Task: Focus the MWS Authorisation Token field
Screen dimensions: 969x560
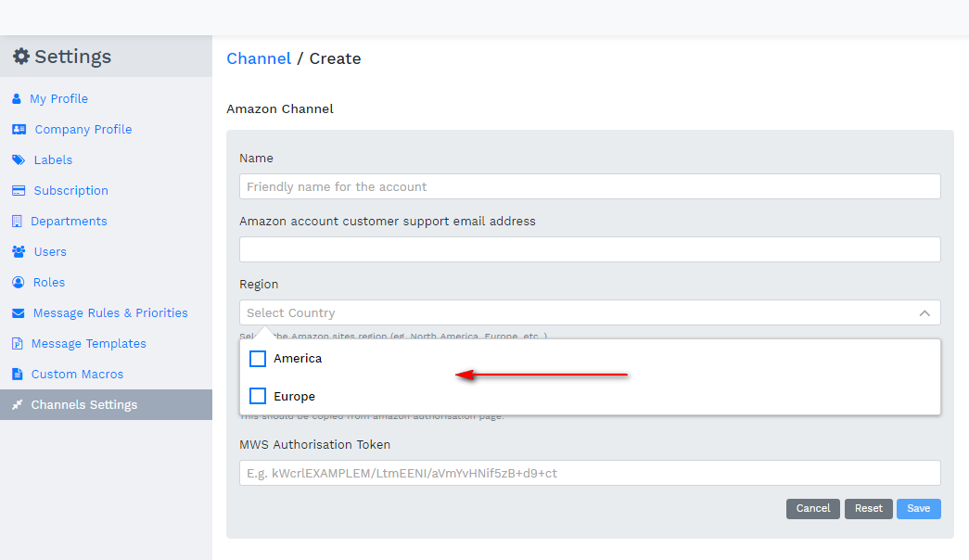Action: (590, 473)
